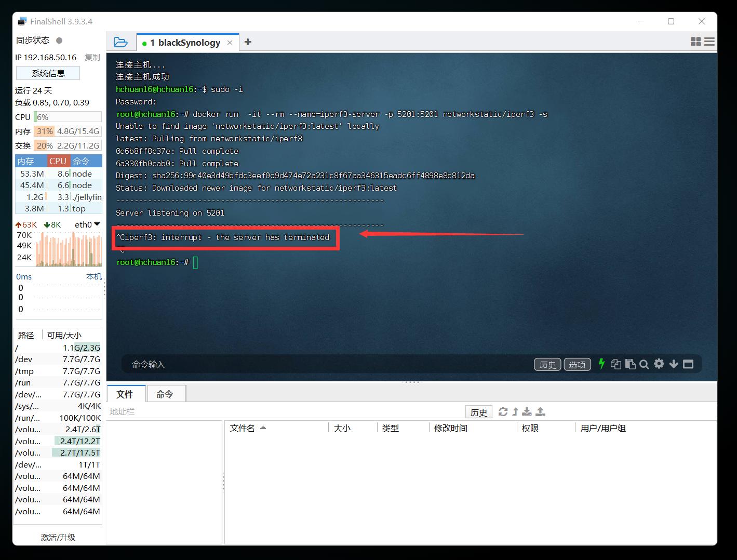Toggle grid layout icon at top right
This screenshot has width=737, height=560.
696,41
